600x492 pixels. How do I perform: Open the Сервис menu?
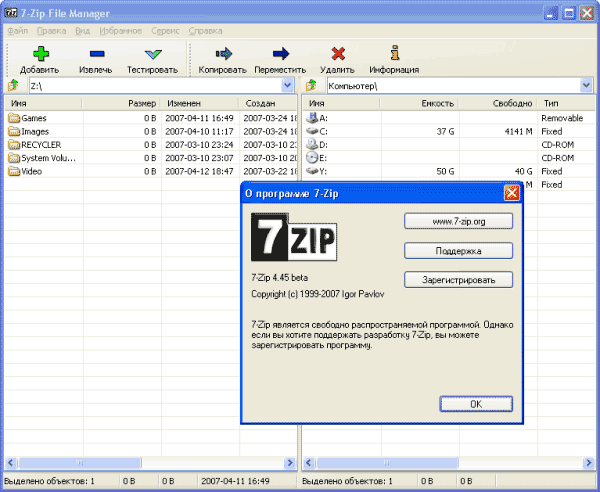coord(165,31)
